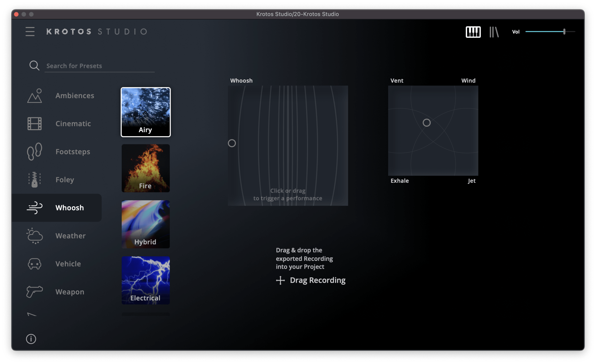Open the Weapon category
The width and height of the screenshot is (596, 364).
[x=70, y=292]
